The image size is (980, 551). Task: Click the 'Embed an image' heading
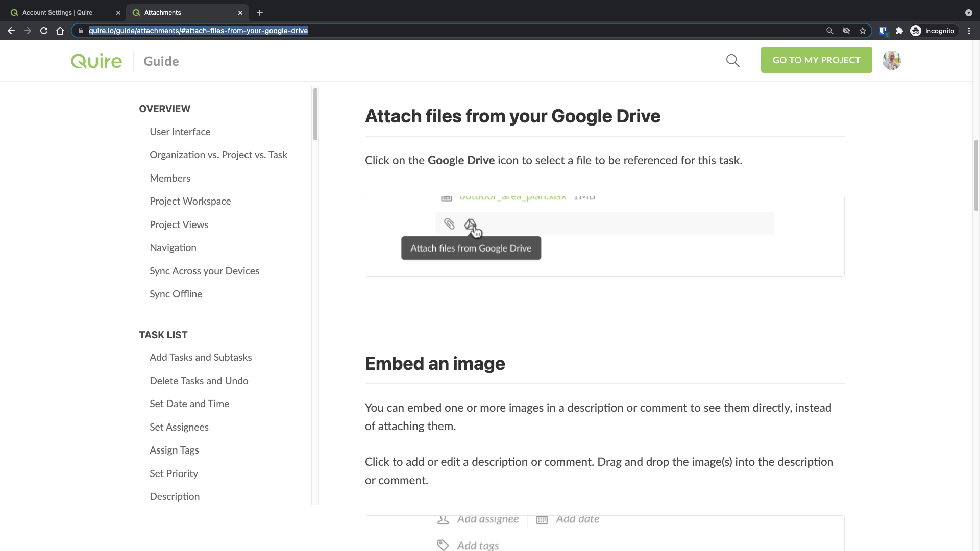point(435,364)
